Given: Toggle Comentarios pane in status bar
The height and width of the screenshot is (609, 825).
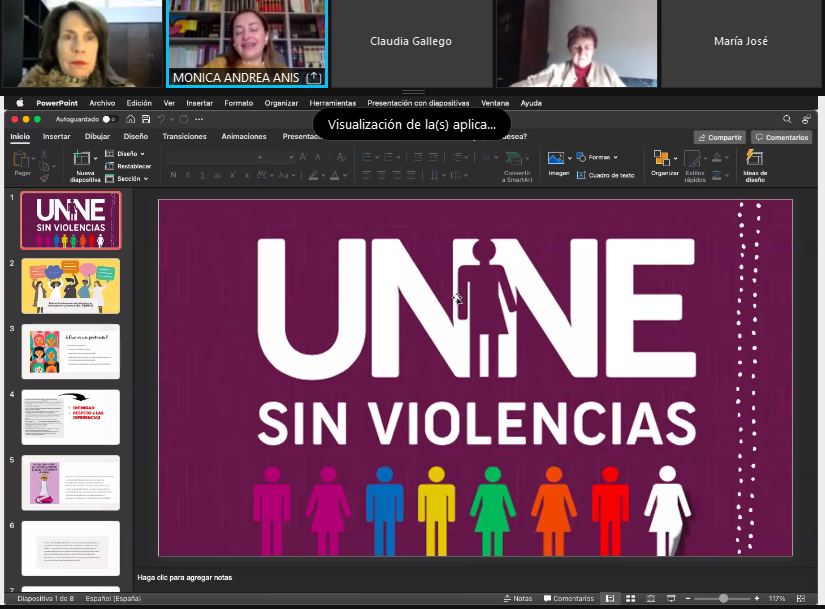Looking at the screenshot, I should pyautogui.click(x=568, y=598).
